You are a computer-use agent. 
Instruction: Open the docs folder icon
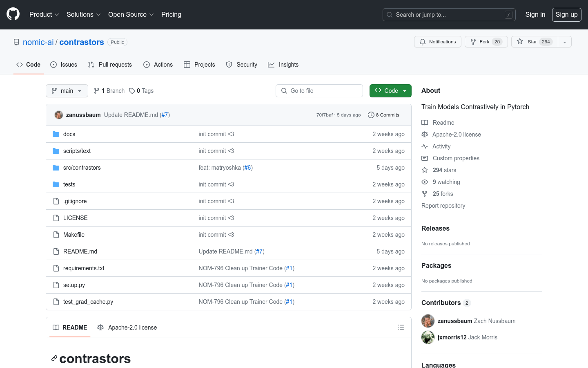tap(56, 134)
